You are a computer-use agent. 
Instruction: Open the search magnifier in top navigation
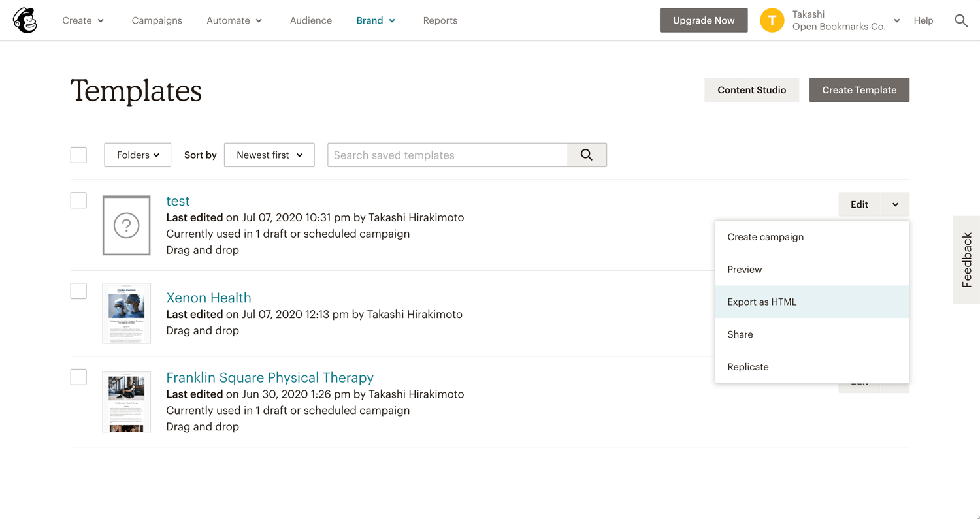pyautogui.click(x=961, y=20)
